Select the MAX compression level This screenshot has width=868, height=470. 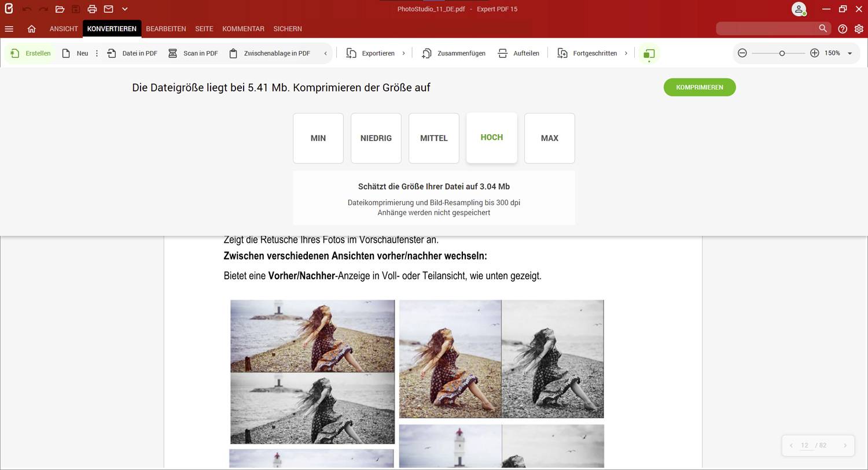[x=549, y=138]
